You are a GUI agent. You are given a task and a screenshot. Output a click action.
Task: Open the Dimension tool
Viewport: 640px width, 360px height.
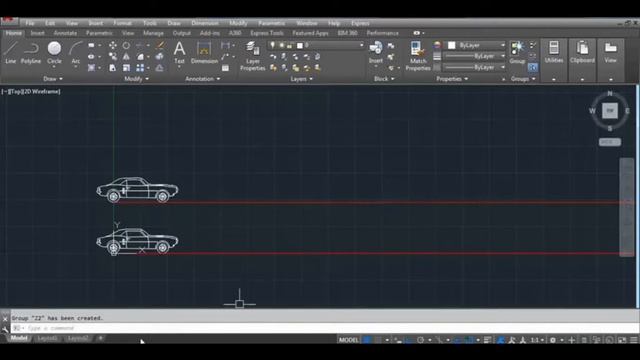point(204,52)
